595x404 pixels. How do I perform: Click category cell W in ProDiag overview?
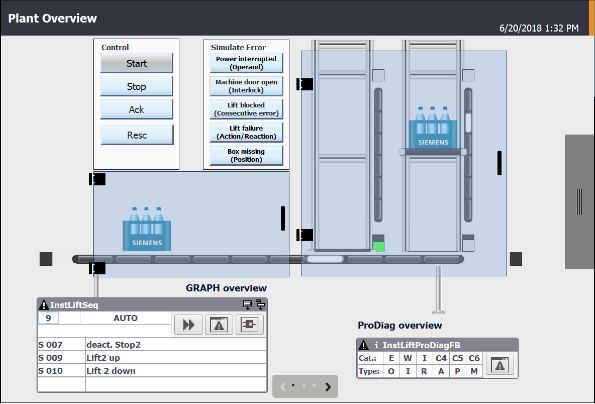coord(408,358)
